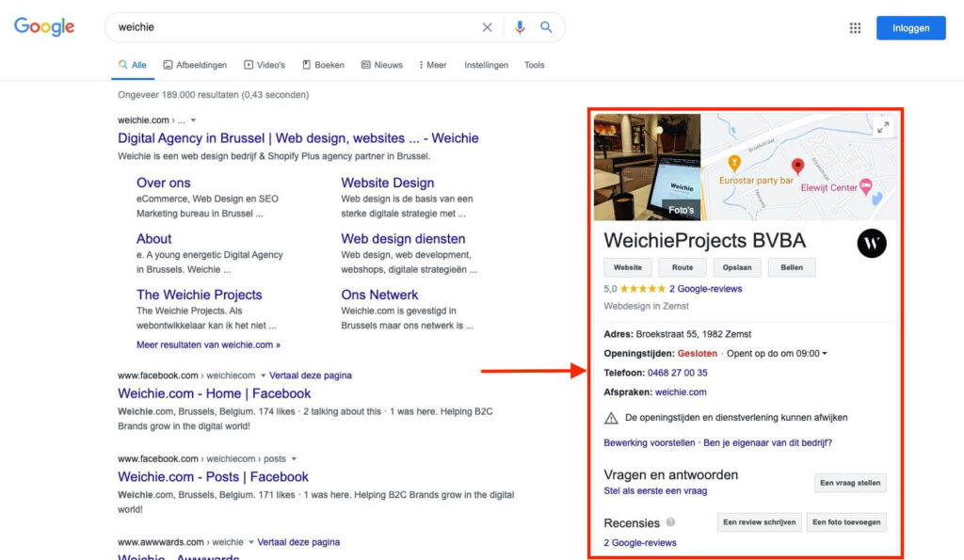Click the 'Ongeveer 189.000 resultaten' text
The image size is (964, 560).
click(x=214, y=95)
